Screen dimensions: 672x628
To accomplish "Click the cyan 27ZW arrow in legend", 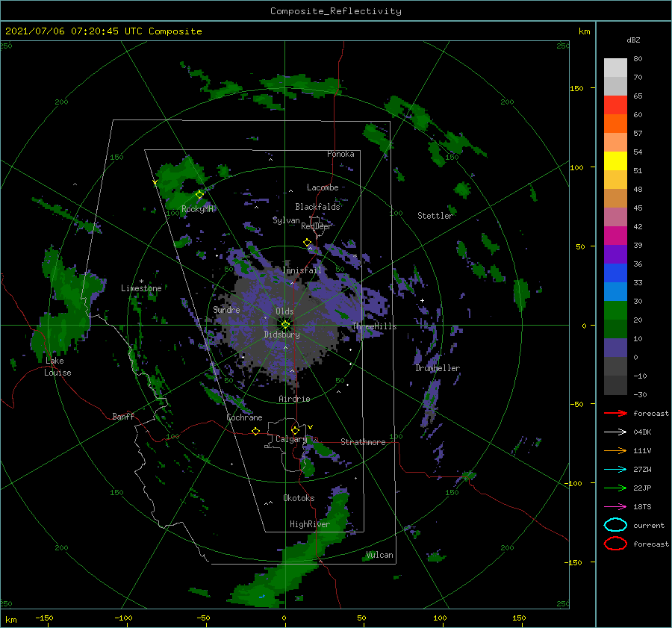I will [615, 470].
